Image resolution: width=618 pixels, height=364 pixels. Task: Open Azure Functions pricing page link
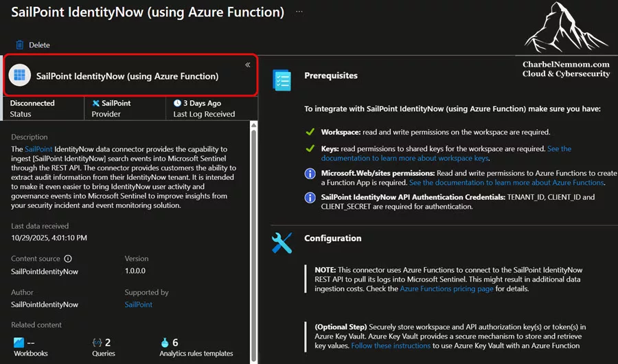click(446, 288)
